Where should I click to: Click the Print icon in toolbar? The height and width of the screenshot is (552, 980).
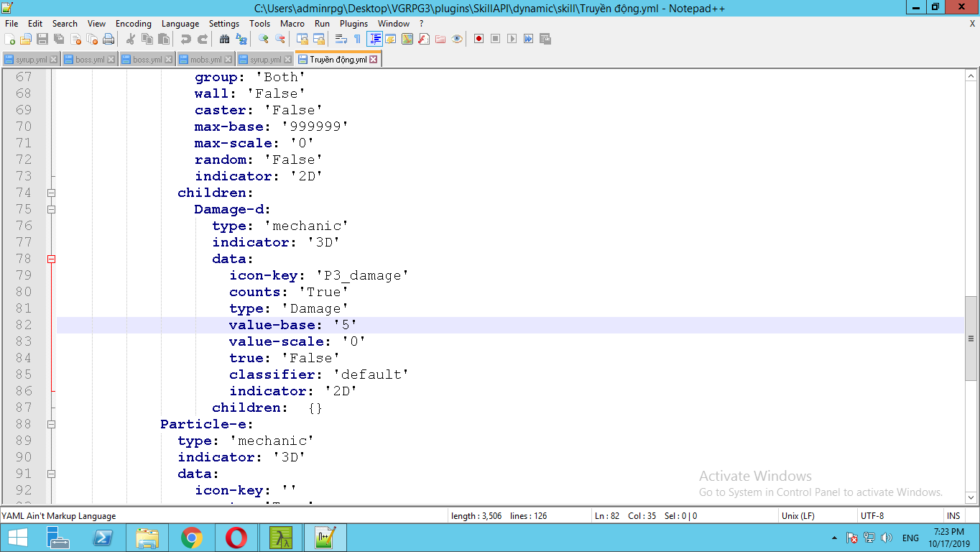[108, 39]
